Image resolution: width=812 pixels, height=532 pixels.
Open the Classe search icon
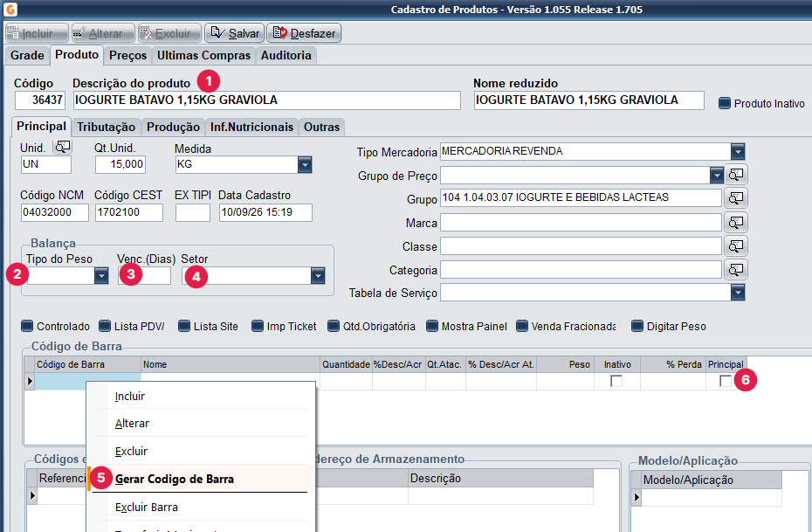point(736,246)
